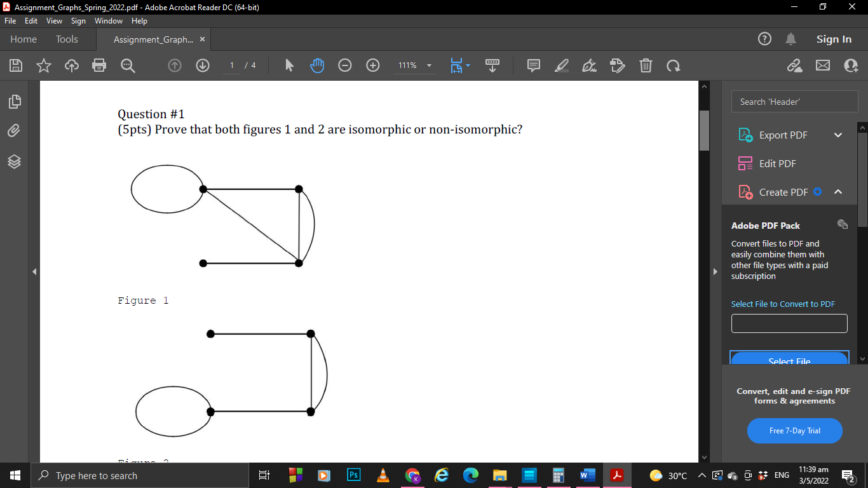Save the PDF file

coord(15,65)
